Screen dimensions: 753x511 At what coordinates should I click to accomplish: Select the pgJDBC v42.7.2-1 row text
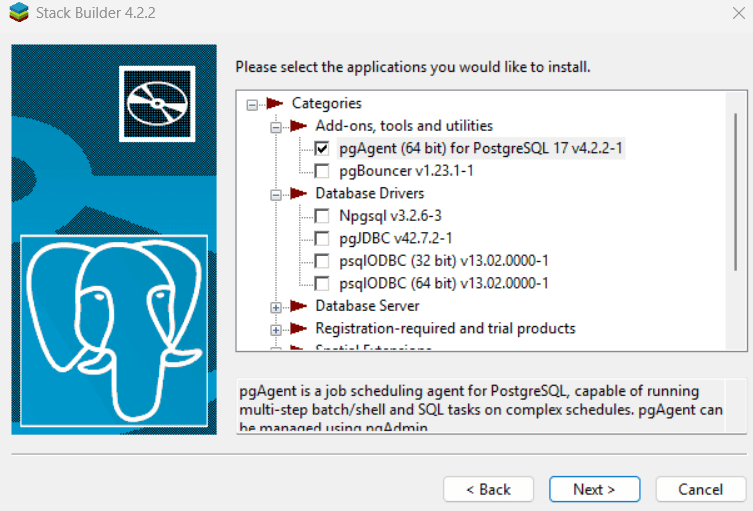tap(396, 239)
